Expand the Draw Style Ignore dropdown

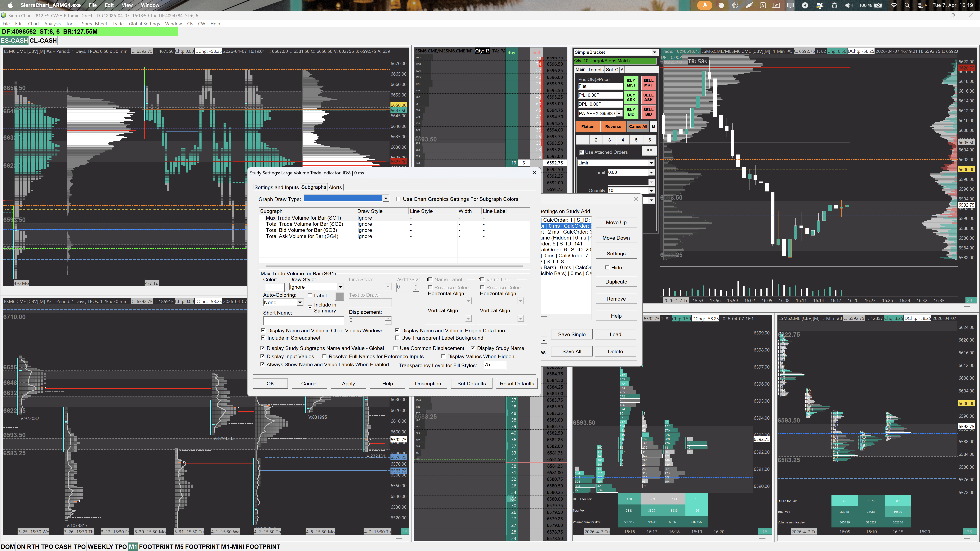point(340,287)
